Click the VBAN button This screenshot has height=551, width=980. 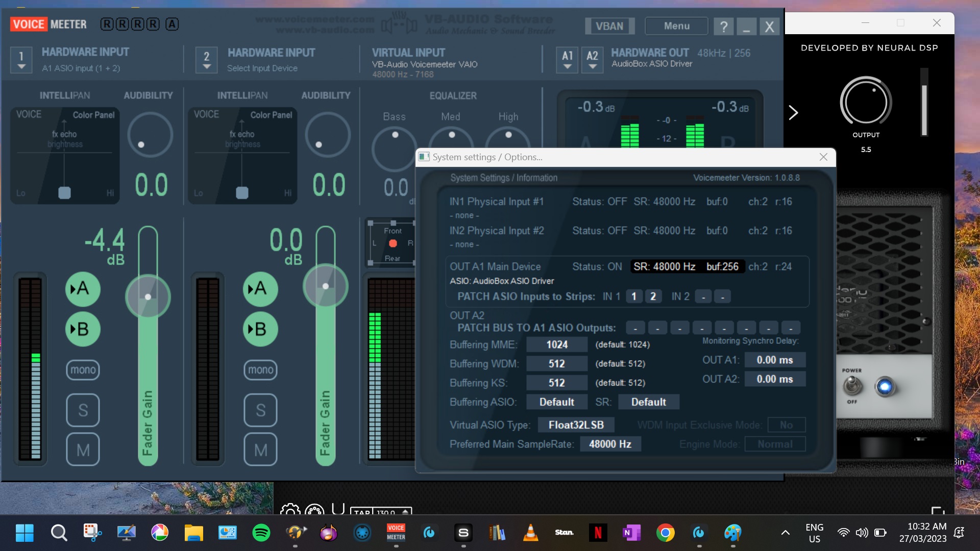click(609, 26)
